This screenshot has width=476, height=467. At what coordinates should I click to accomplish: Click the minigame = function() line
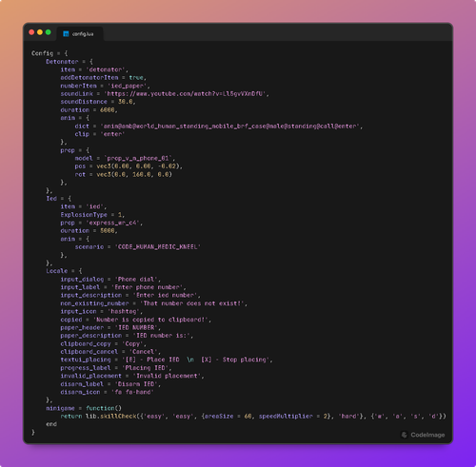(84, 408)
